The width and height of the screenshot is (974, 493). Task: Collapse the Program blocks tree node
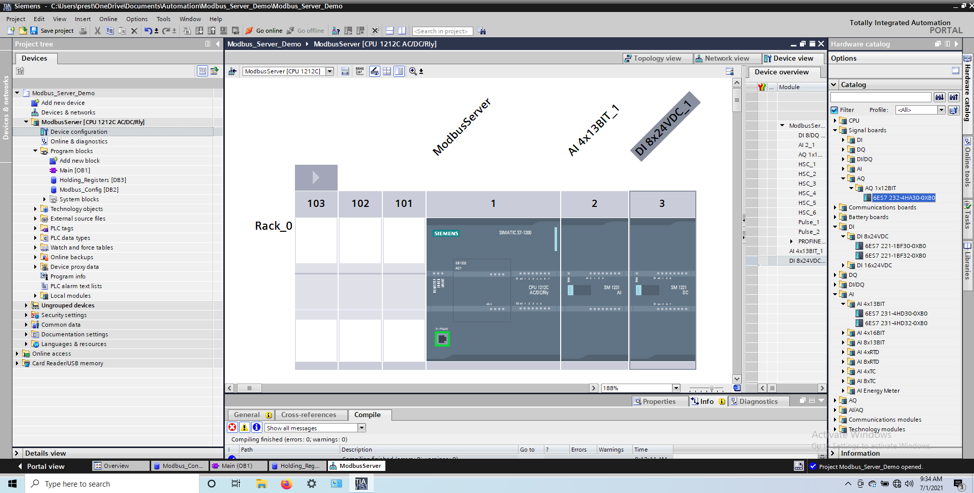(35, 151)
